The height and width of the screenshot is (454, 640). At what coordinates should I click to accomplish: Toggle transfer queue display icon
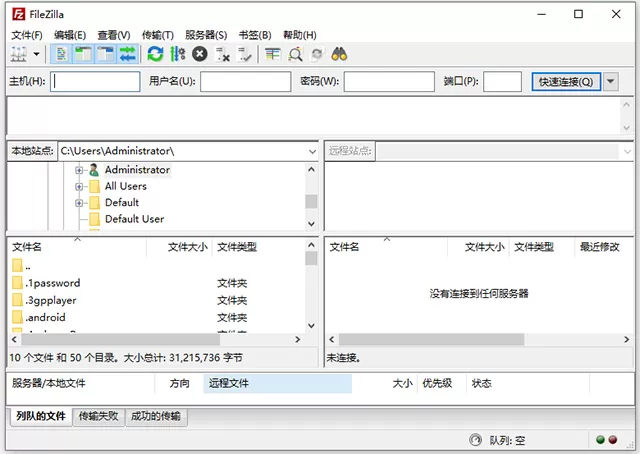point(127,54)
